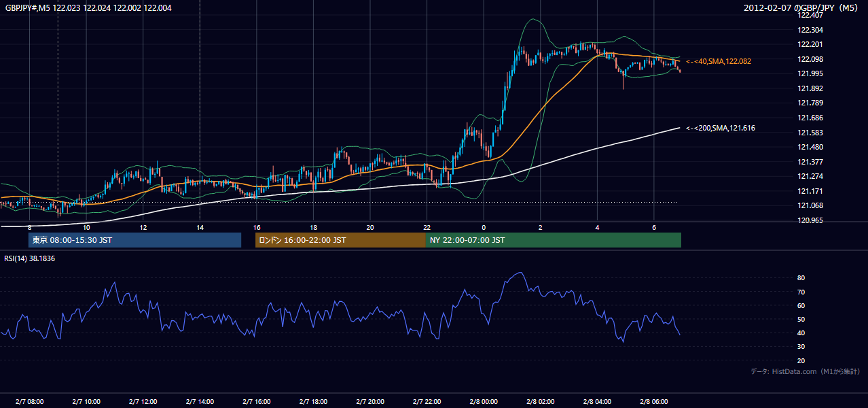Click hour tick 16 under the price chart

tap(257, 228)
